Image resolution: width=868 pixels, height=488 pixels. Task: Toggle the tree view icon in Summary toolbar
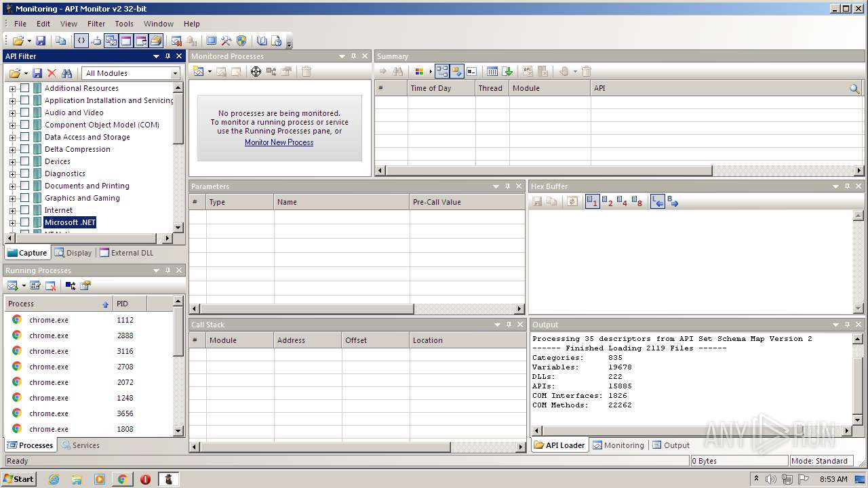[441, 71]
